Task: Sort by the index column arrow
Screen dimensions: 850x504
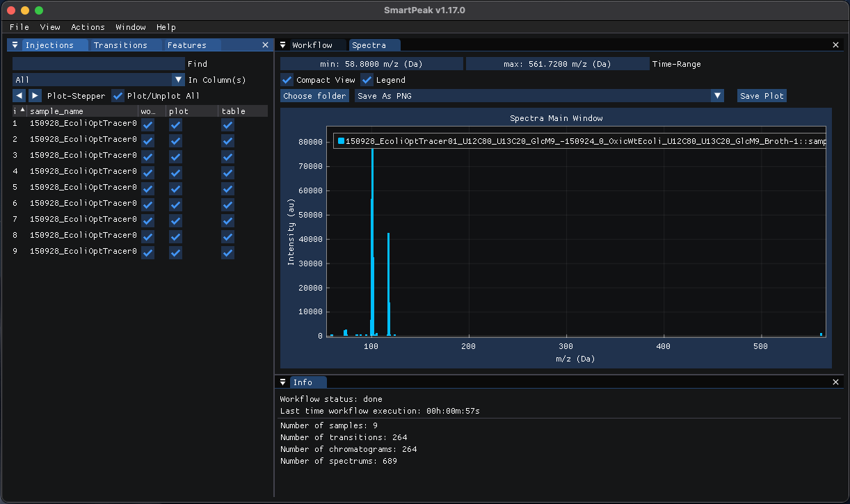Action: [22, 111]
